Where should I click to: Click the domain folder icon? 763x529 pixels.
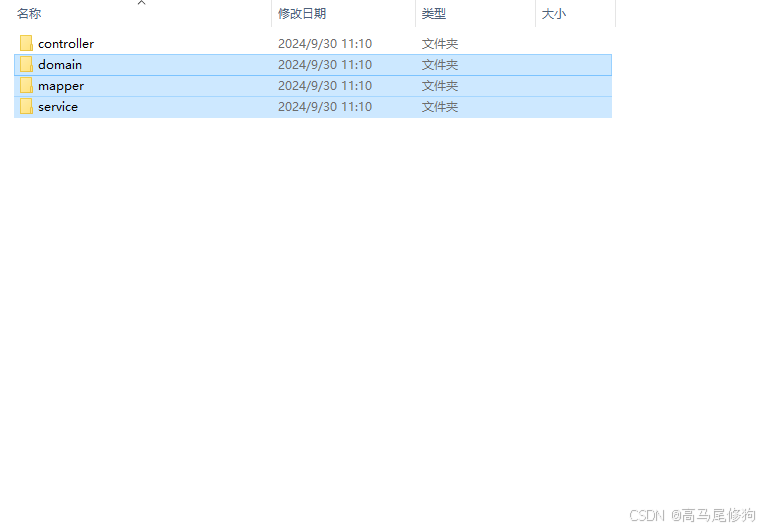coord(26,64)
